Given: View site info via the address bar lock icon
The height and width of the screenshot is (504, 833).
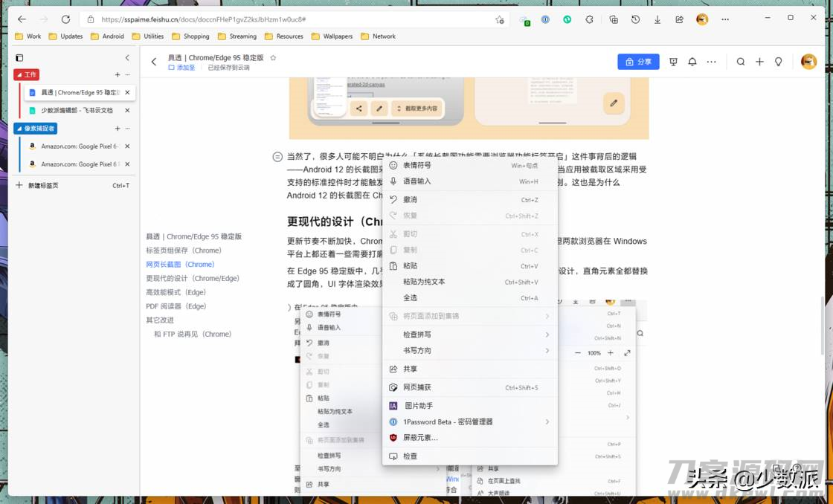Looking at the screenshot, I should pos(91,19).
